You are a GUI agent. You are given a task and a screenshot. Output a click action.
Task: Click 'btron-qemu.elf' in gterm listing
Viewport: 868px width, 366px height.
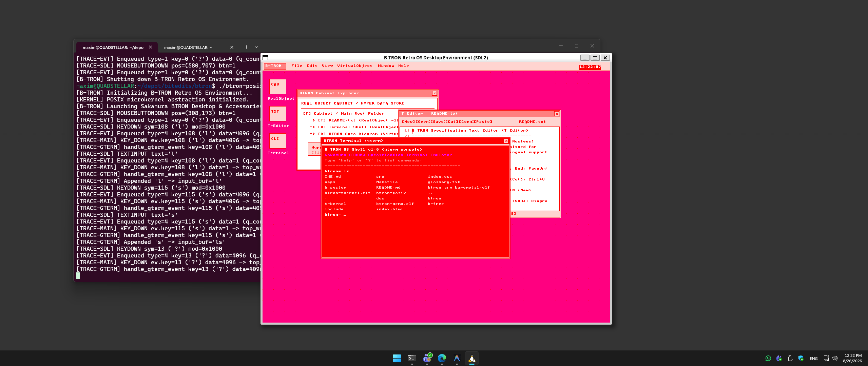395,204
